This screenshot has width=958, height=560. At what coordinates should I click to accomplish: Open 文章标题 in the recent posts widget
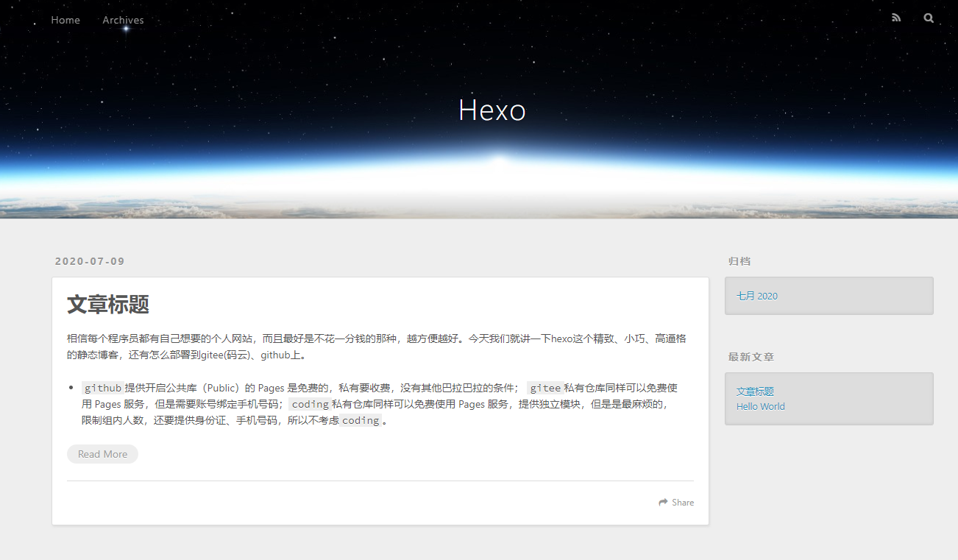(755, 391)
